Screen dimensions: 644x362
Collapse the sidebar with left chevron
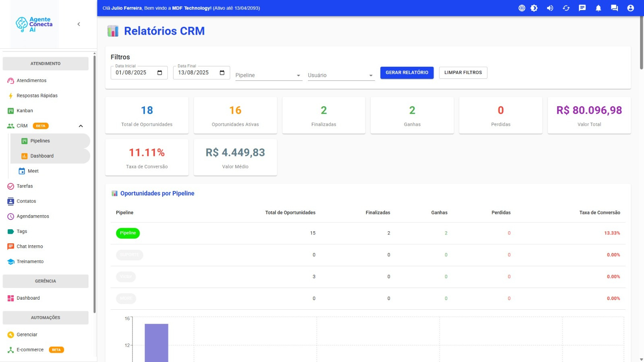click(78, 24)
